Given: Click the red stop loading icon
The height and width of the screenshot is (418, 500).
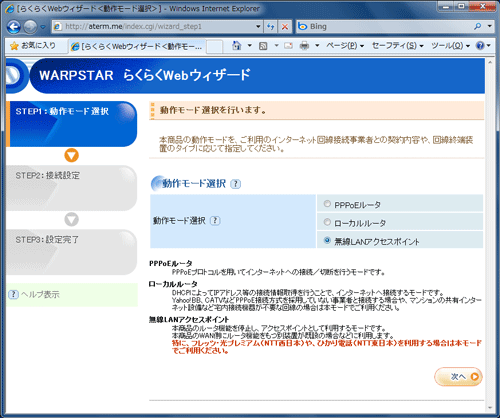Looking at the screenshot, I should [x=285, y=27].
